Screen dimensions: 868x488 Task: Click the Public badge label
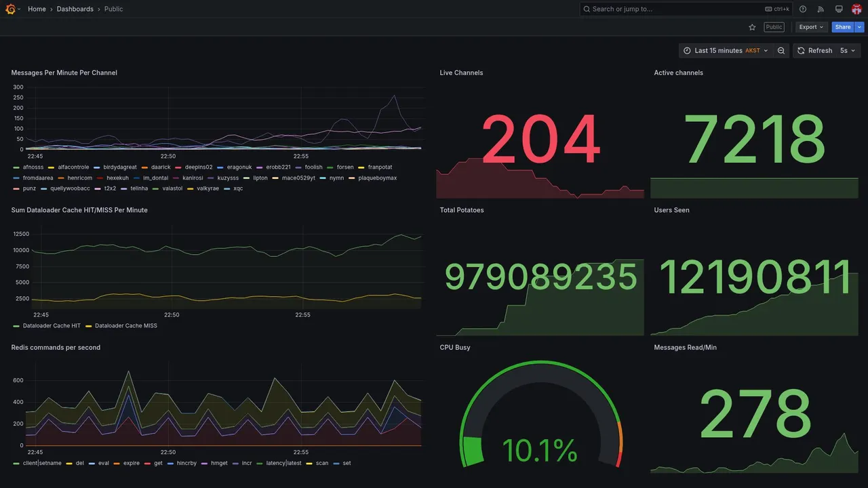774,27
